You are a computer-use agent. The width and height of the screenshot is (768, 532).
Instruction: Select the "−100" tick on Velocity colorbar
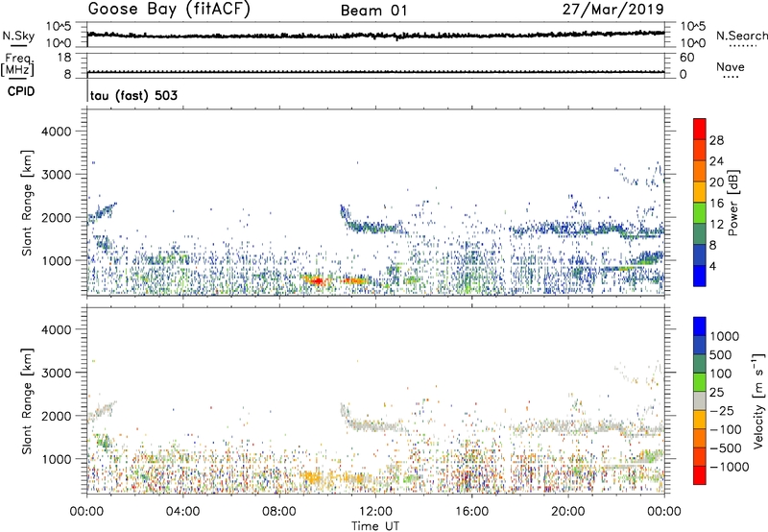[725, 429]
